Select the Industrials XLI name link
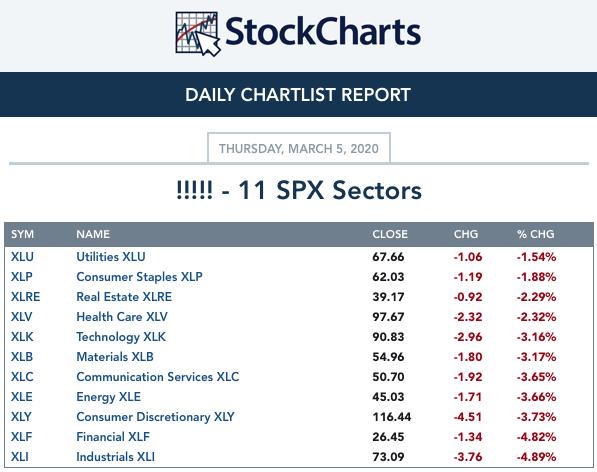597x472 pixels. coord(115,457)
